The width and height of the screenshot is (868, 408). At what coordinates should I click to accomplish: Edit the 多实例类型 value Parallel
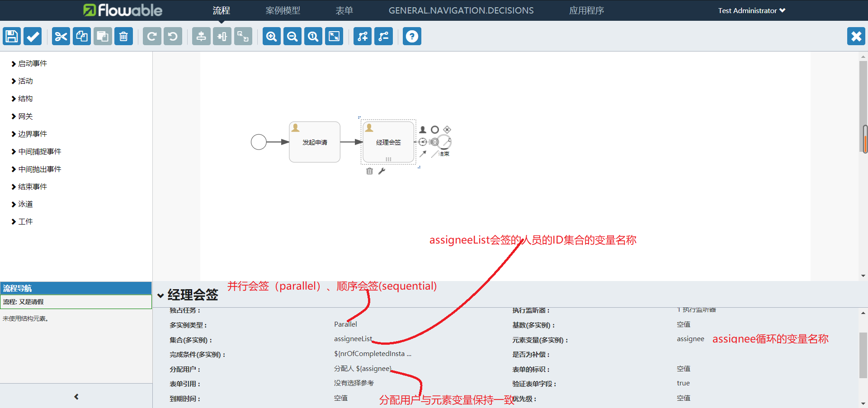345,324
